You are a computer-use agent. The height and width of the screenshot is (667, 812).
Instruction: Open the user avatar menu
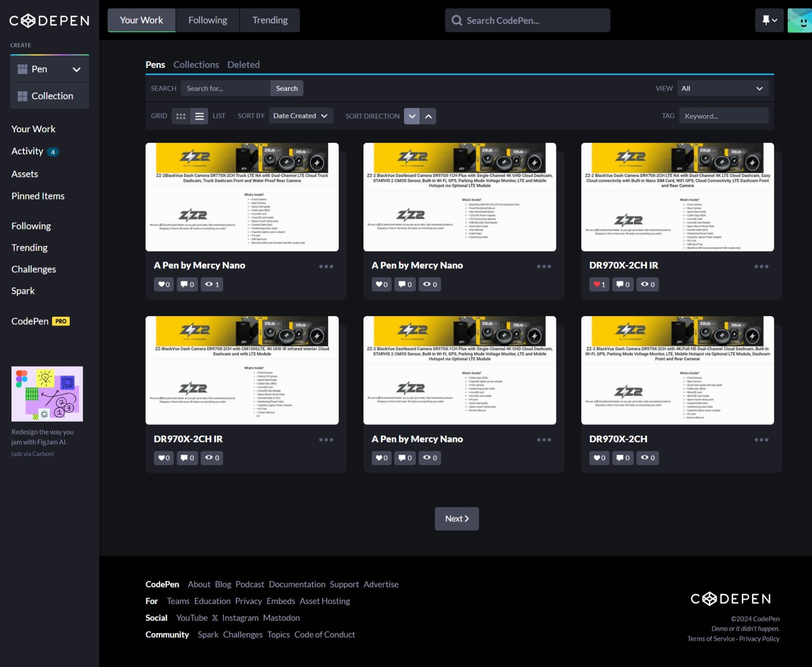click(x=800, y=20)
